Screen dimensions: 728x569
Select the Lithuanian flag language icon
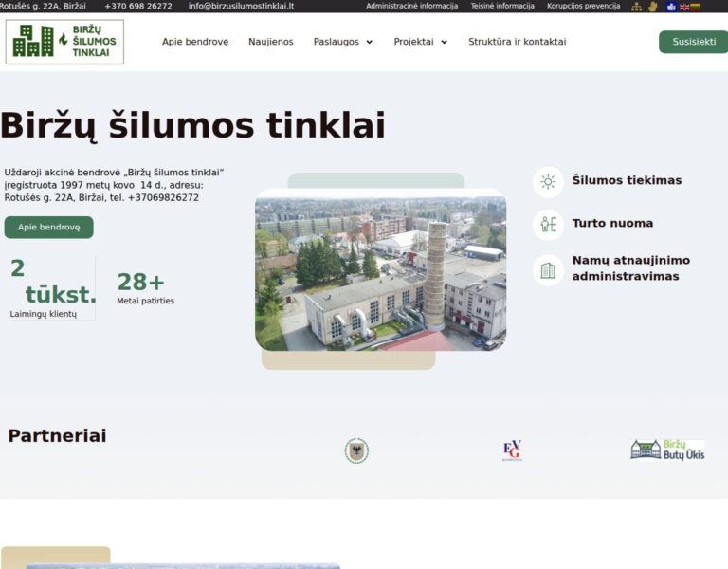click(x=696, y=7)
